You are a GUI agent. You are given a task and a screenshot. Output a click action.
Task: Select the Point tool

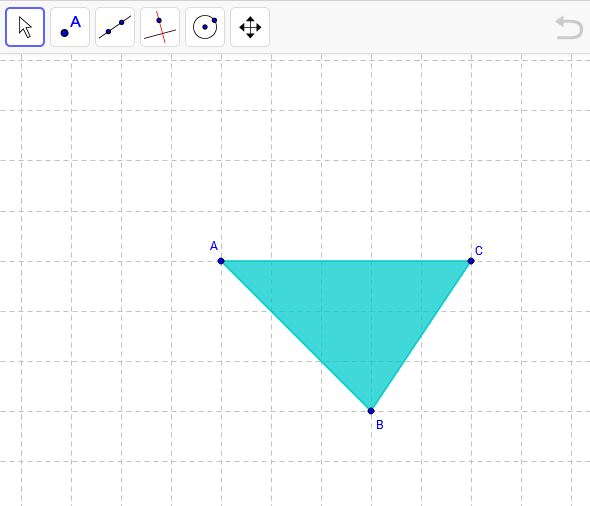[70, 27]
